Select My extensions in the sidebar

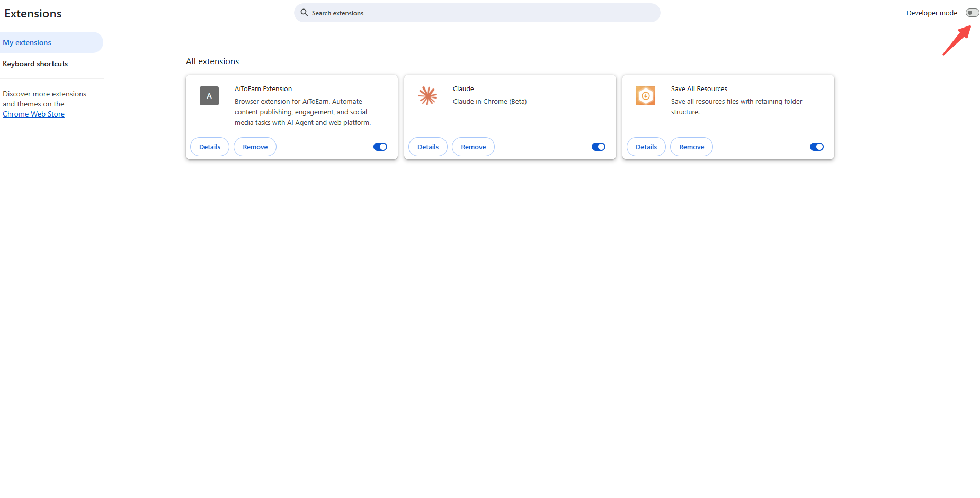[27, 42]
